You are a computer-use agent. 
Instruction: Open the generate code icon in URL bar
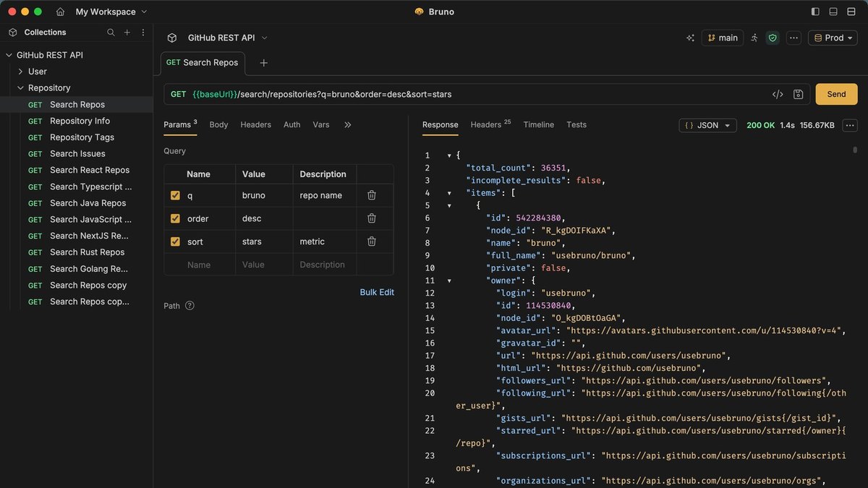(778, 94)
